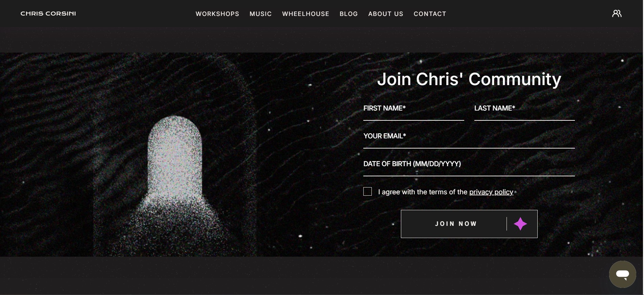Click the Join Chris' Community heading
Image resolution: width=644 pixels, height=295 pixels.
click(x=469, y=79)
